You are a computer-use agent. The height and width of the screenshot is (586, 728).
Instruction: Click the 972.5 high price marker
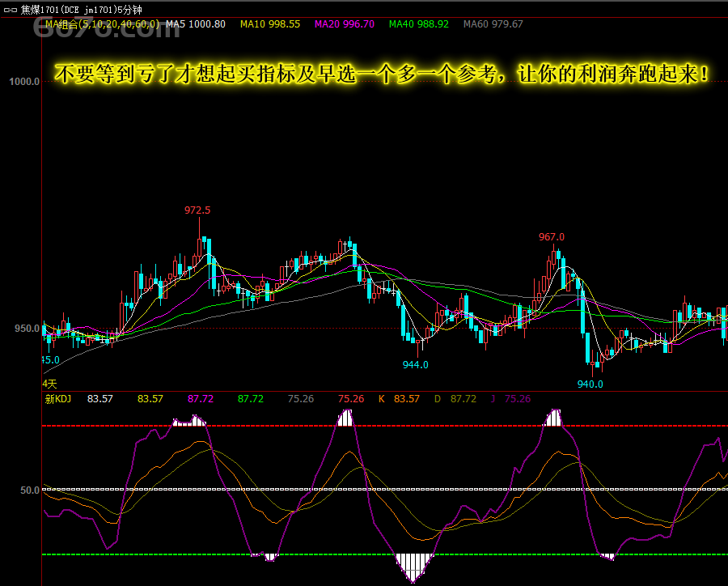pos(197,210)
